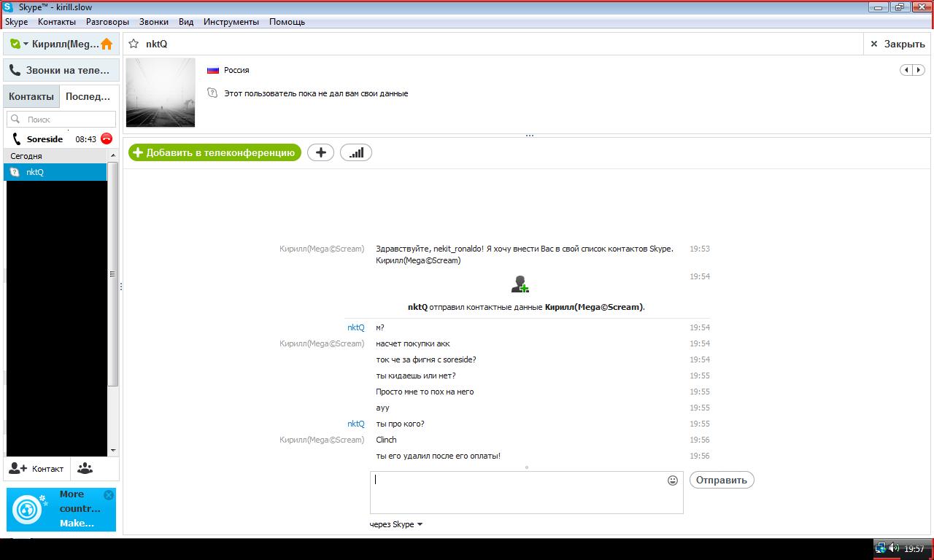Viewport: 934px width, 560px height.
Task: Click the Skype logo in title bar
Action: coord(9,7)
